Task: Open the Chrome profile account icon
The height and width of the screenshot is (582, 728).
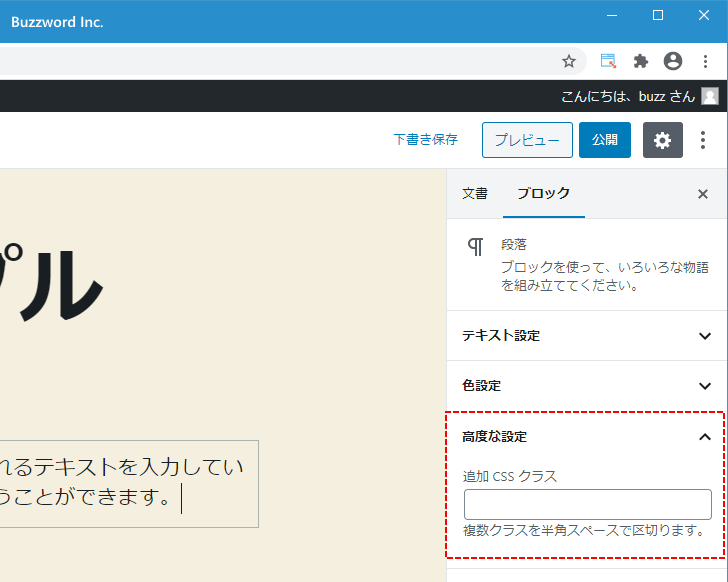Action: click(x=673, y=61)
